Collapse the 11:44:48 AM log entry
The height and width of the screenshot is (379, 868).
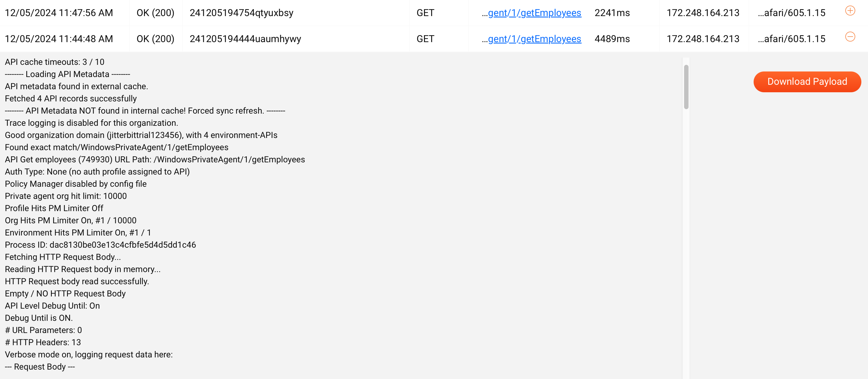coord(850,37)
